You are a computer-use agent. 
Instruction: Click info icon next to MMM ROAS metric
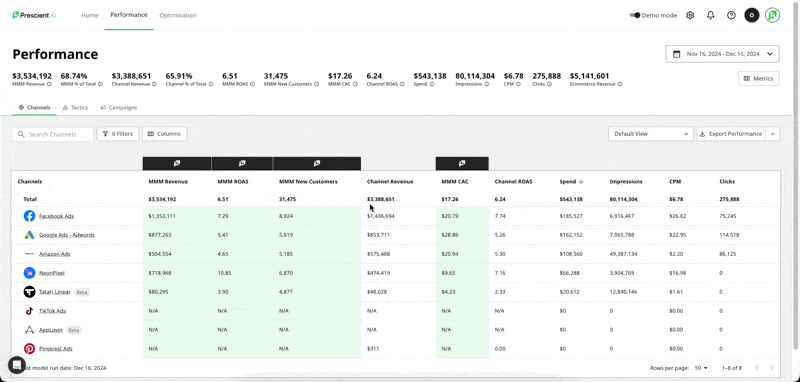(253, 84)
